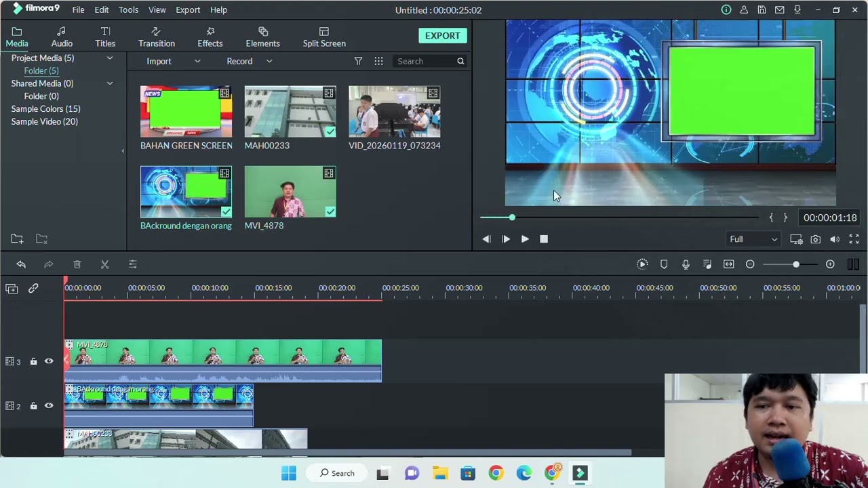Select the MAH00233 media thumbnail
Viewport: 868px width, 488px height.
click(290, 112)
